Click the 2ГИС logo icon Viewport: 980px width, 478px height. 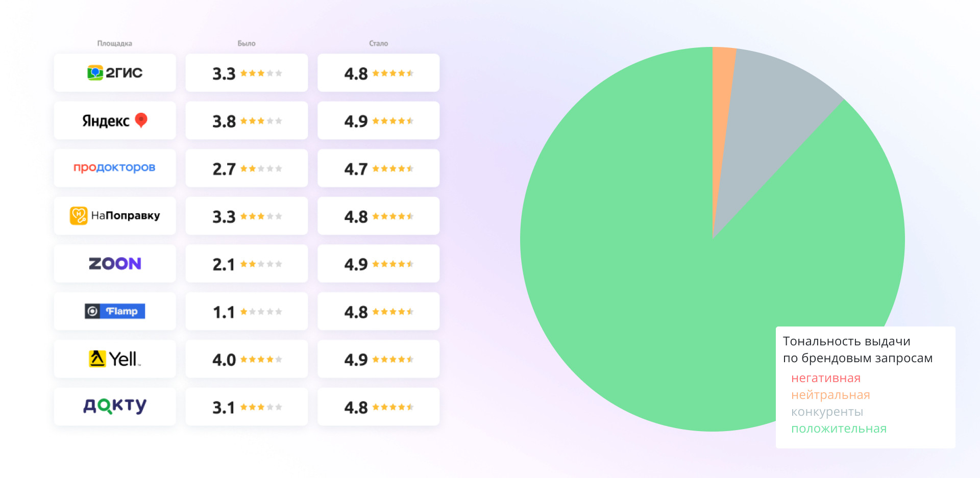point(95,73)
